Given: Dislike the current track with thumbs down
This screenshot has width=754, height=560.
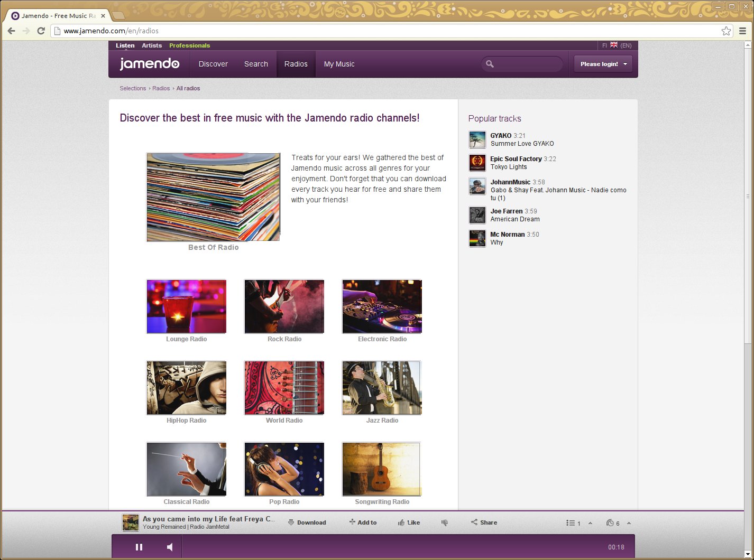Looking at the screenshot, I should coord(445,522).
